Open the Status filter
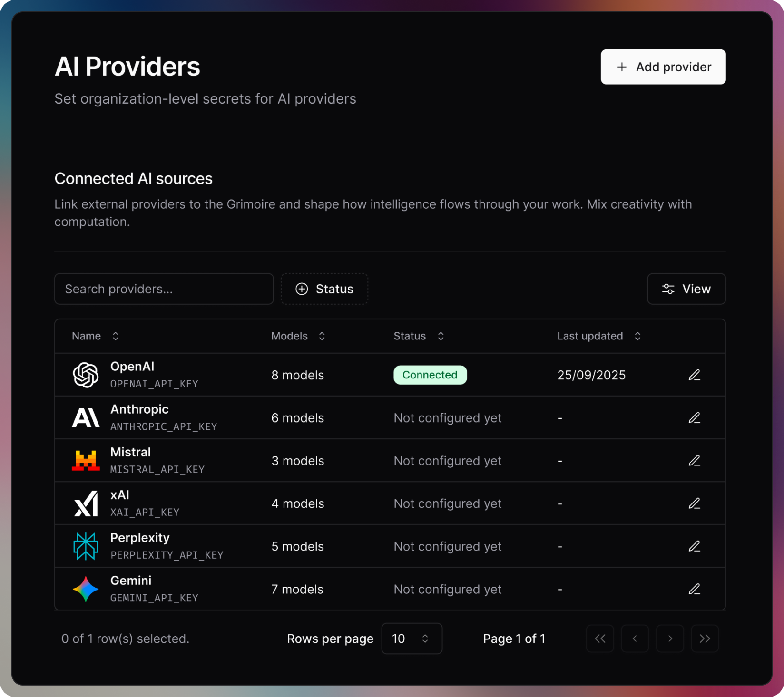 (324, 289)
